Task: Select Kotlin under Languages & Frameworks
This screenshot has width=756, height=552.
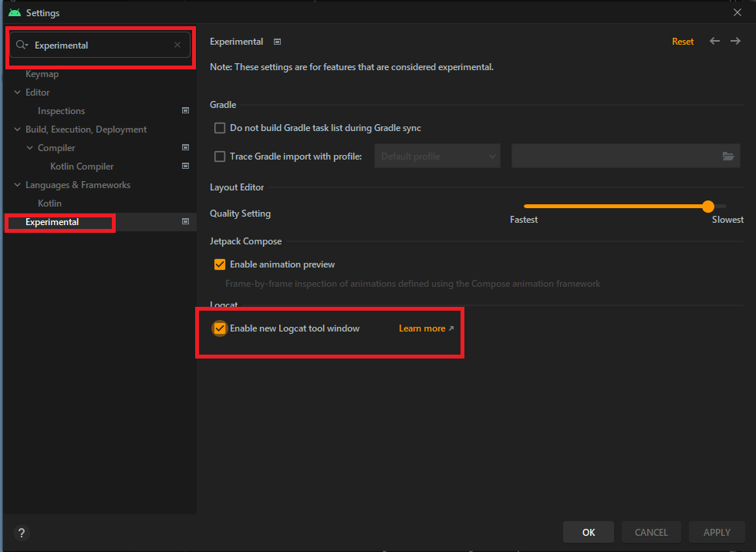Action: [49, 204]
